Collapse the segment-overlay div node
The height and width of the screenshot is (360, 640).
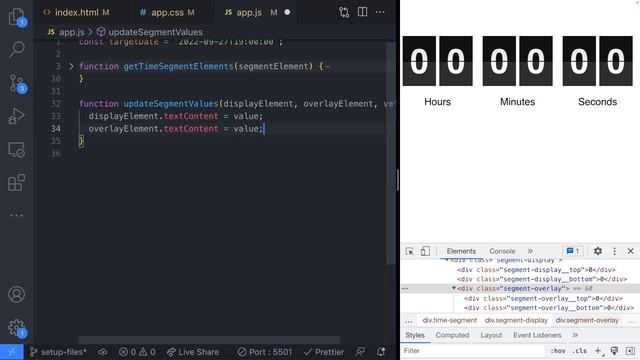(453, 289)
